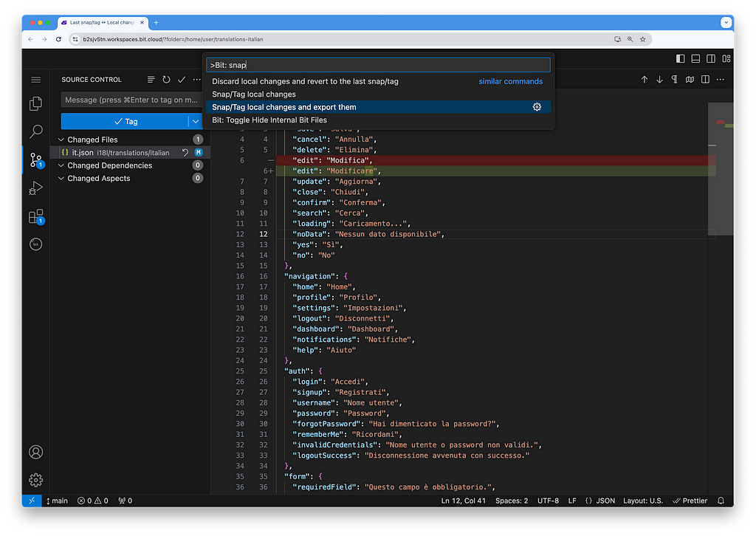This screenshot has height=536, width=756.
Task: Change the JSON language mode
Action: [x=600, y=501]
